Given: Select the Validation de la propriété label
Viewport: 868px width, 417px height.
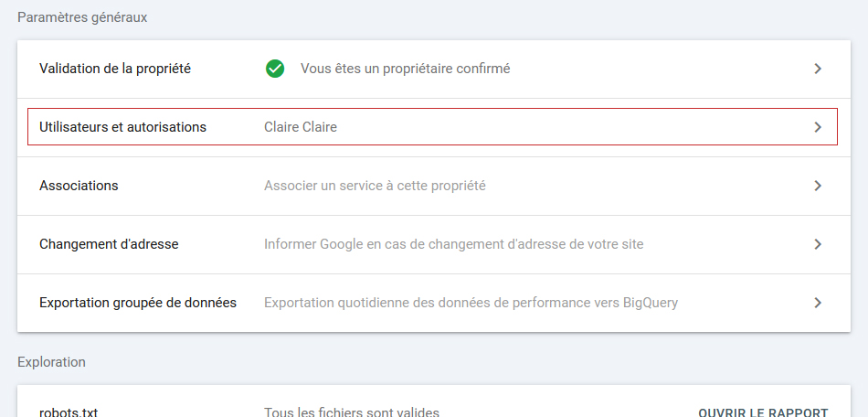Looking at the screenshot, I should click(115, 69).
